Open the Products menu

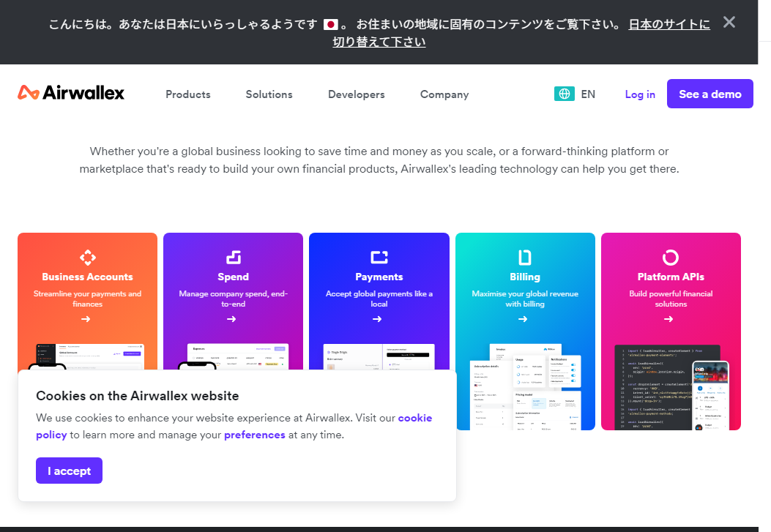point(188,94)
